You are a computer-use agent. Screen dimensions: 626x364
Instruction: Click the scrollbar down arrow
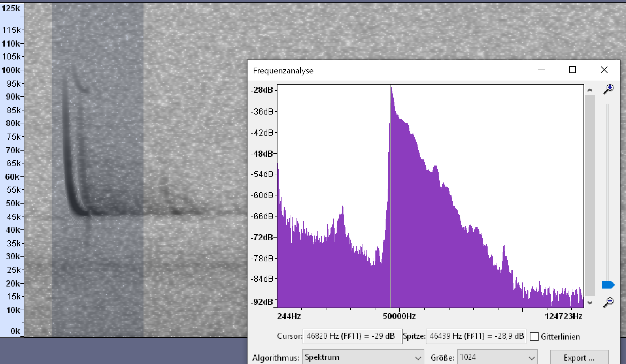click(x=590, y=302)
